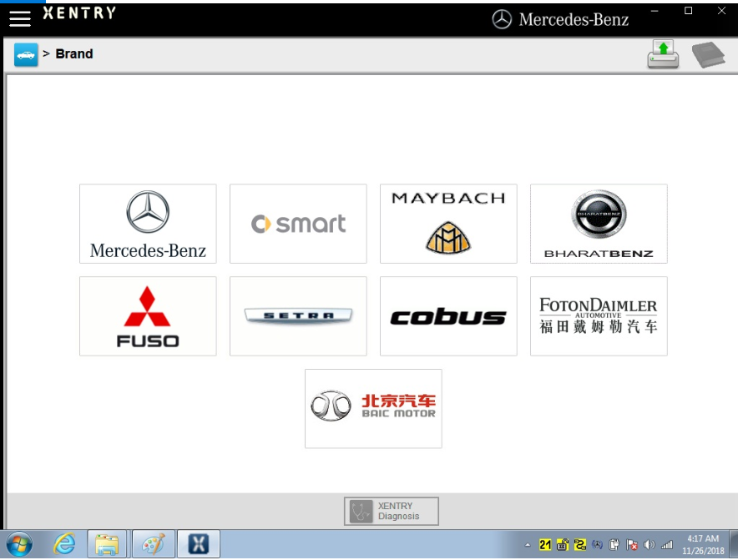738x560 pixels.
Task: Open the network signal icon
Action: pyautogui.click(x=666, y=545)
